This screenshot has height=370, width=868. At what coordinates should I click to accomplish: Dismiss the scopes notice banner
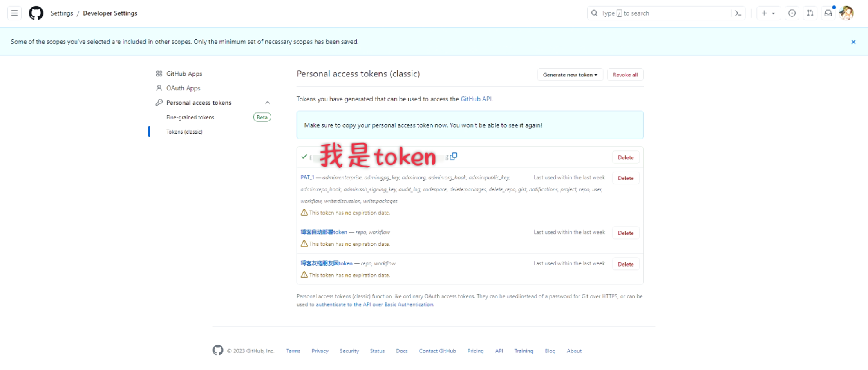[x=854, y=42]
